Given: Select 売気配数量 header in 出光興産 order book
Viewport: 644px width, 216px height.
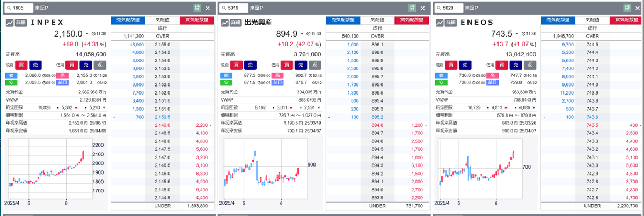Looking at the screenshot, I should pos(342,20).
